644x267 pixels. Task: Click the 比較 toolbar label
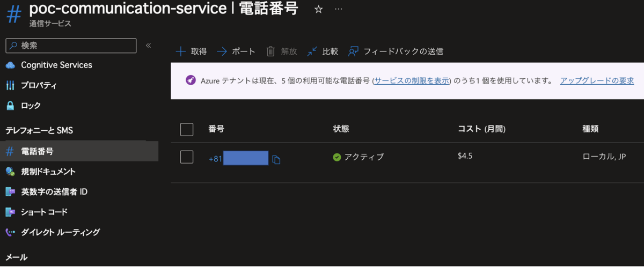[330, 51]
